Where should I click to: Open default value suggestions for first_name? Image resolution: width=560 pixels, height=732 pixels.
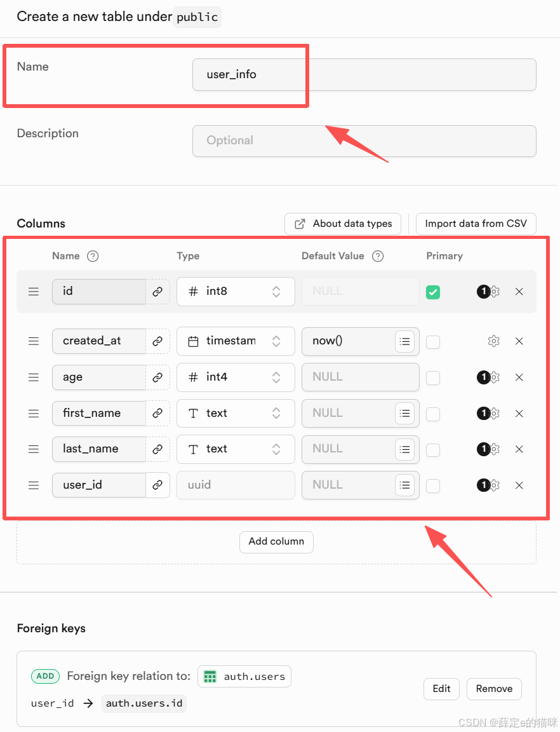pos(404,414)
